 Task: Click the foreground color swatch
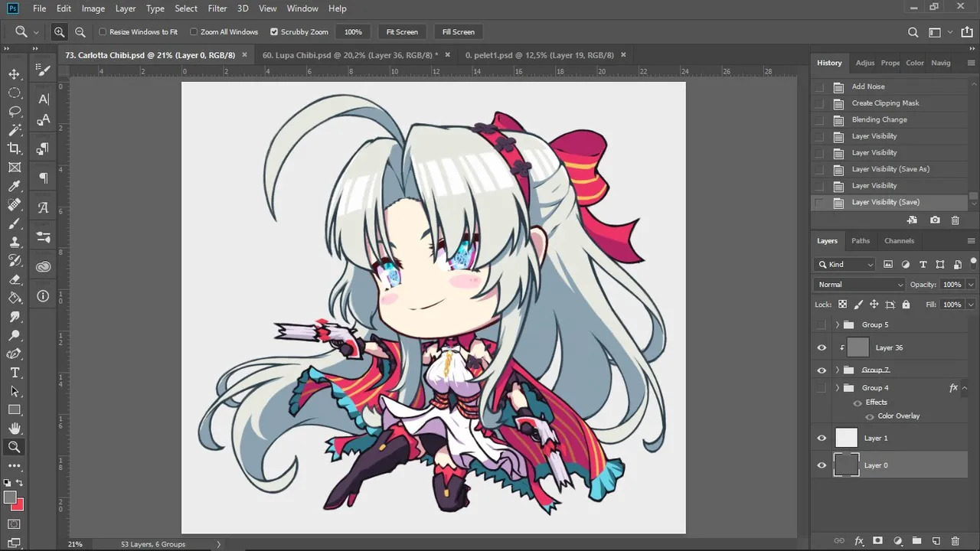pos(9,498)
